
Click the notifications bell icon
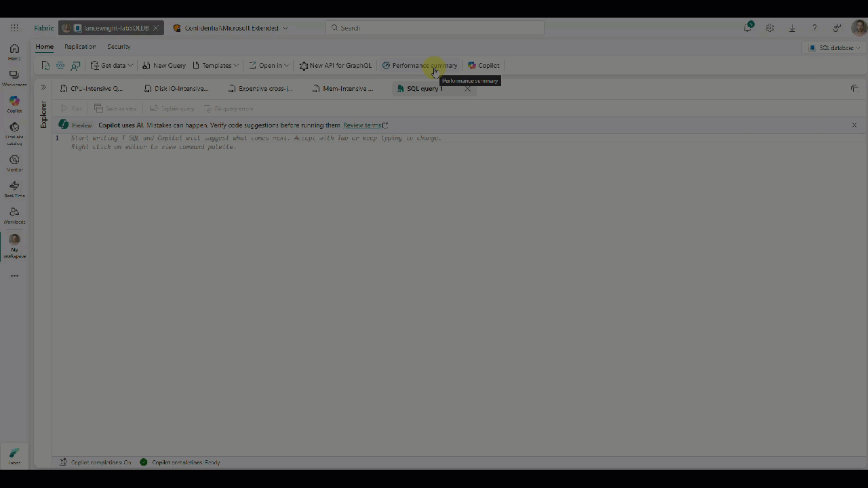pos(747,28)
